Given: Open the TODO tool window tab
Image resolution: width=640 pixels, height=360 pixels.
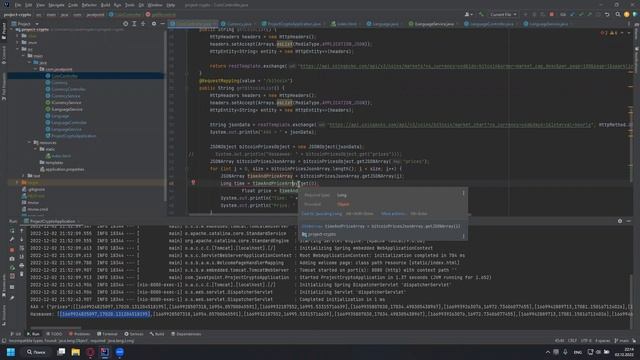Looking at the screenshot, I should [x=54, y=334].
